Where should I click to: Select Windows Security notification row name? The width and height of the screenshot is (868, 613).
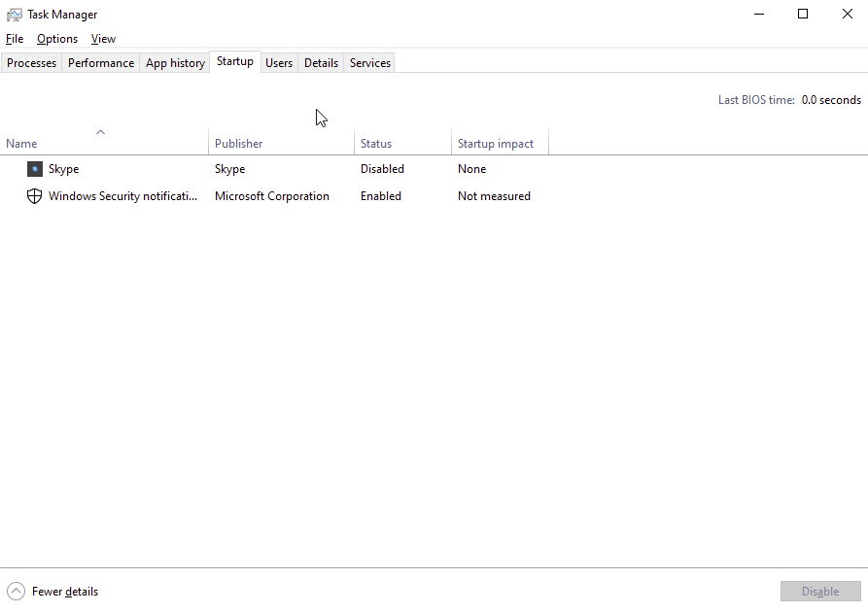[122, 196]
